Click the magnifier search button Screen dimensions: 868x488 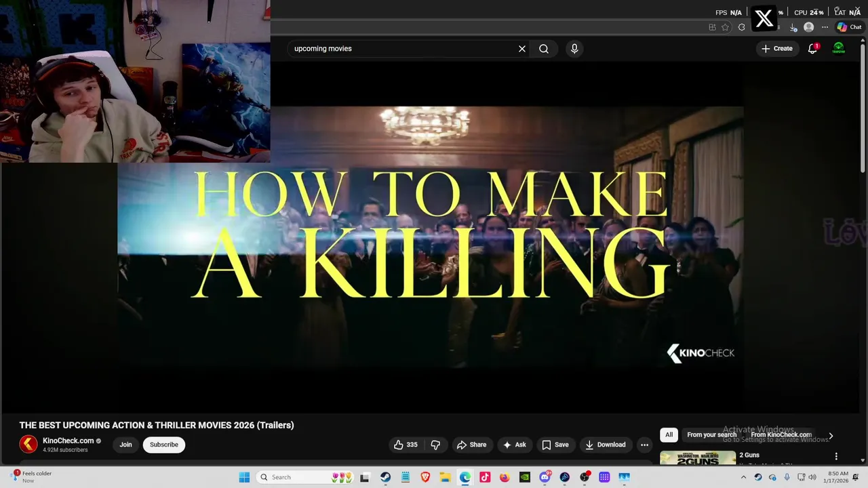click(x=544, y=49)
